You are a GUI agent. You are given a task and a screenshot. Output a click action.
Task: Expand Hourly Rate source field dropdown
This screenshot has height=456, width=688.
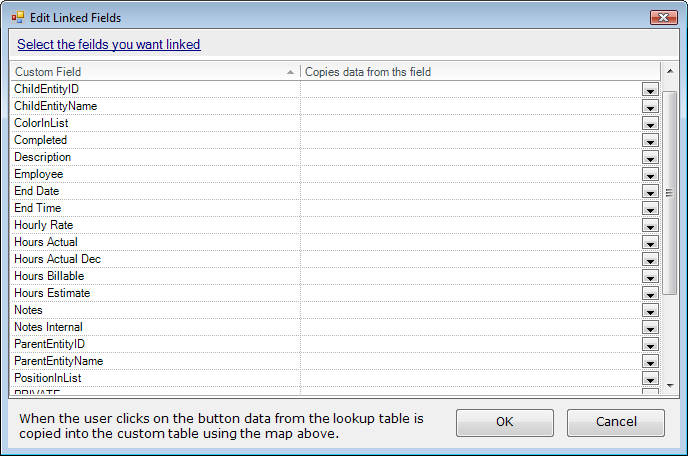click(650, 226)
